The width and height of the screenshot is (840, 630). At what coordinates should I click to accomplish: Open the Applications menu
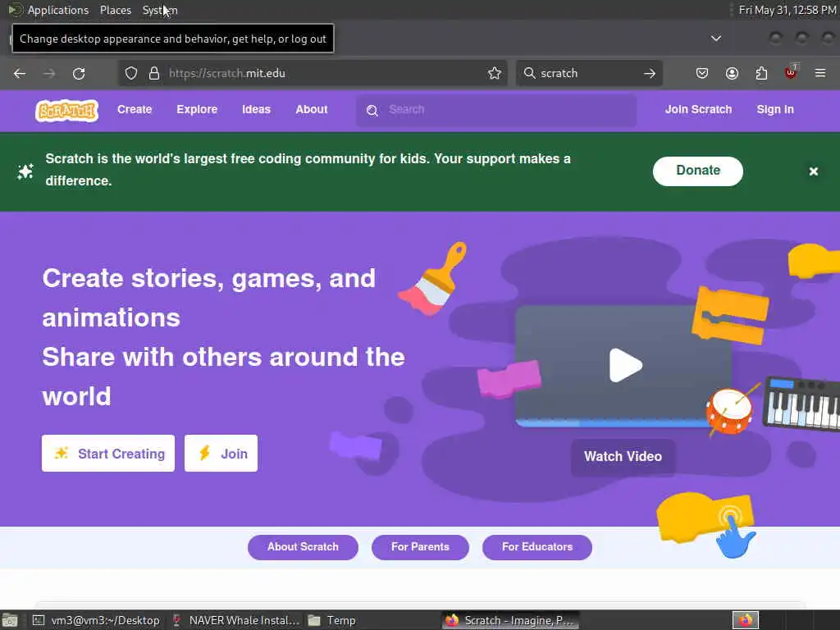coord(58,10)
